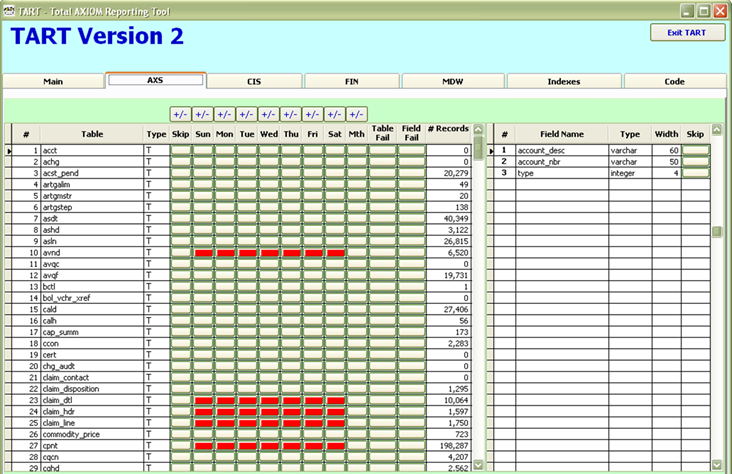Click the record count 198,287
The image size is (732, 474).
454,446
